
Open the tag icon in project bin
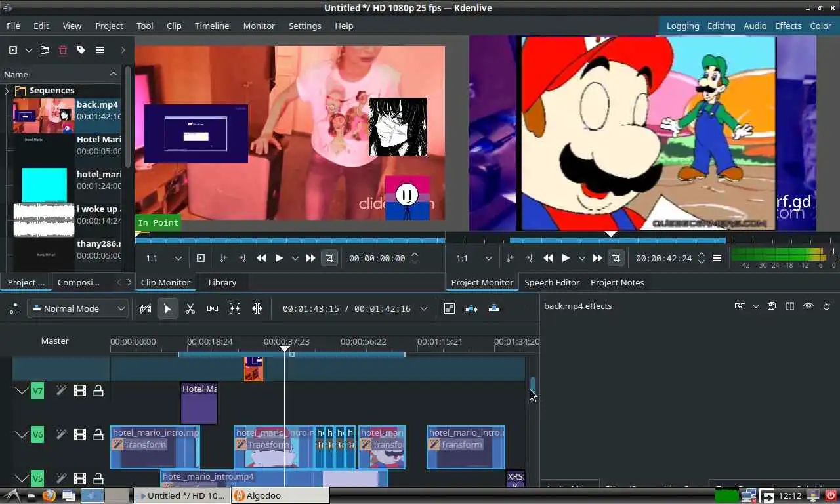click(81, 50)
